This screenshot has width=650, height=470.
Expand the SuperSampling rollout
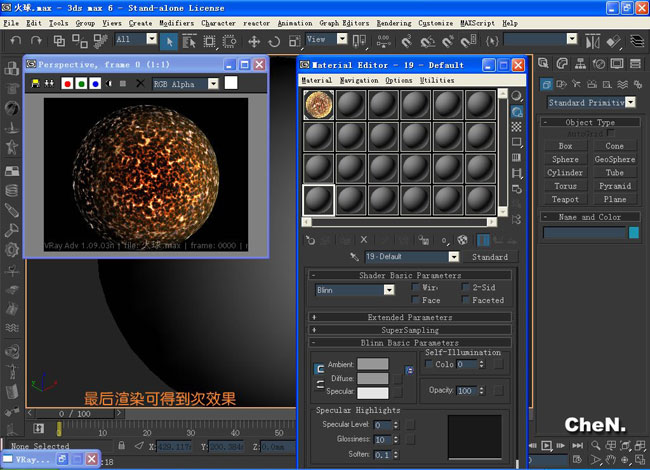(410, 330)
